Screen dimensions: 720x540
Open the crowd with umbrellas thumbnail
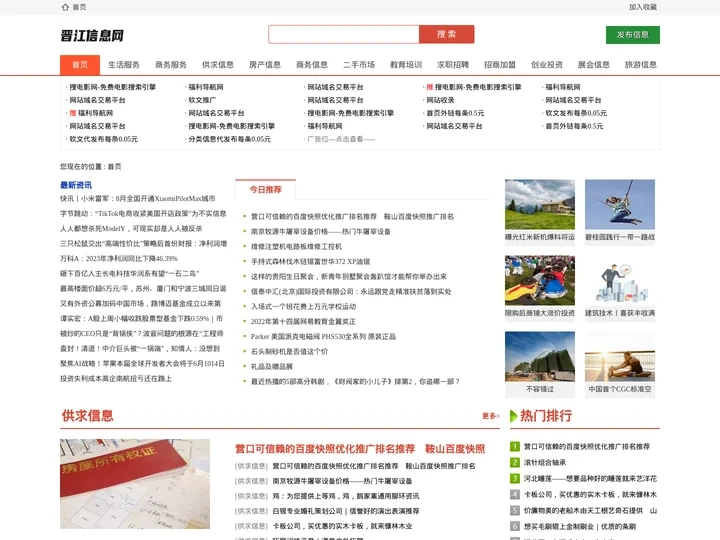pyautogui.click(x=540, y=281)
